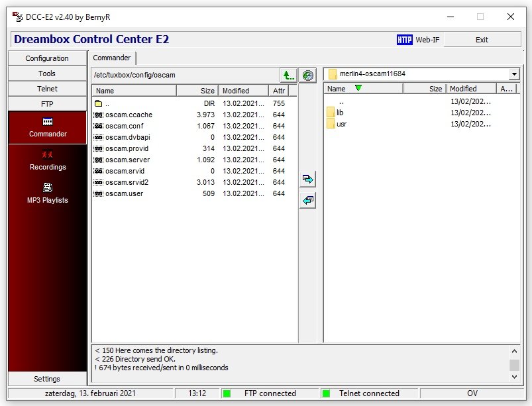Click the Exit button
The width and height of the screenshot is (532, 406).
point(482,40)
